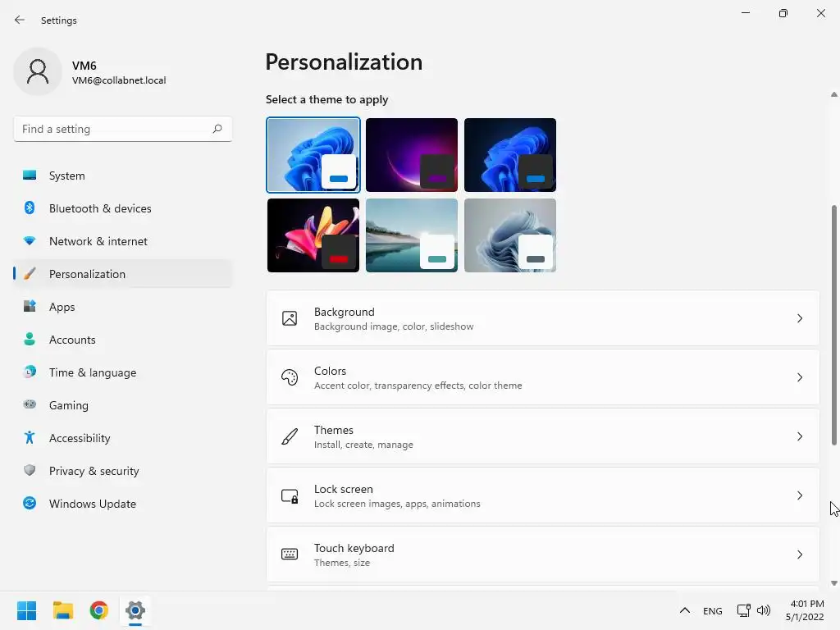Launch Google Chrome from the taskbar
The height and width of the screenshot is (630, 840).
pyautogui.click(x=98, y=610)
